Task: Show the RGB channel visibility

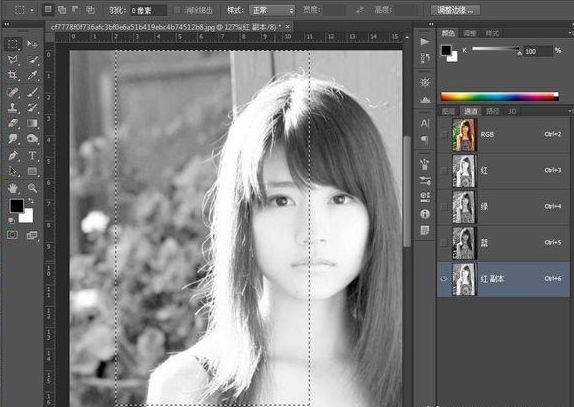Action: (444, 135)
